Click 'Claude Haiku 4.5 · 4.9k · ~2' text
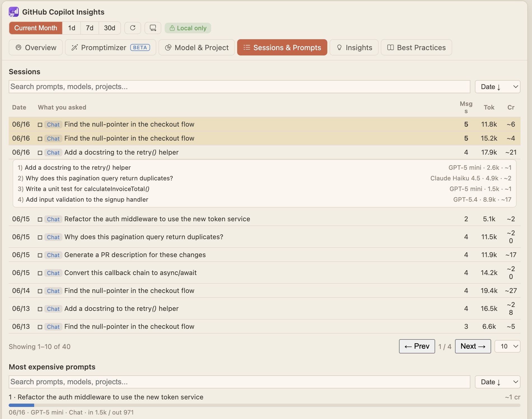Image resolution: width=532 pixels, height=419 pixels. tap(471, 178)
